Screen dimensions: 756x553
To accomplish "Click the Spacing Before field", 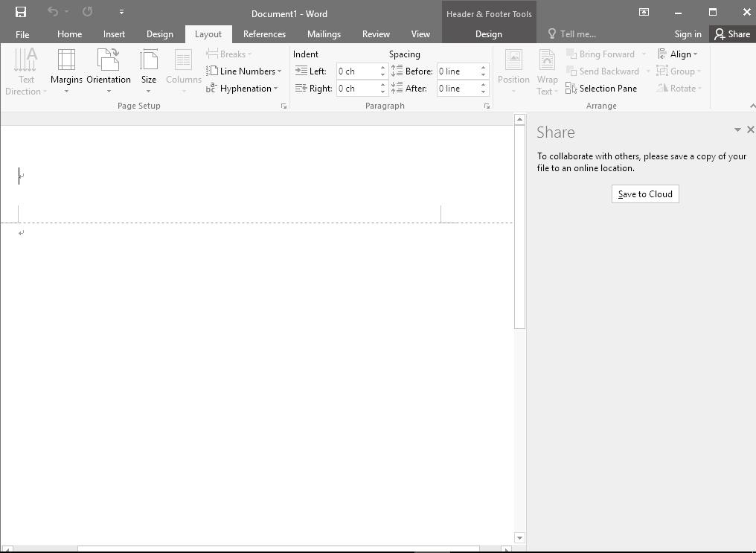I will coord(458,71).
